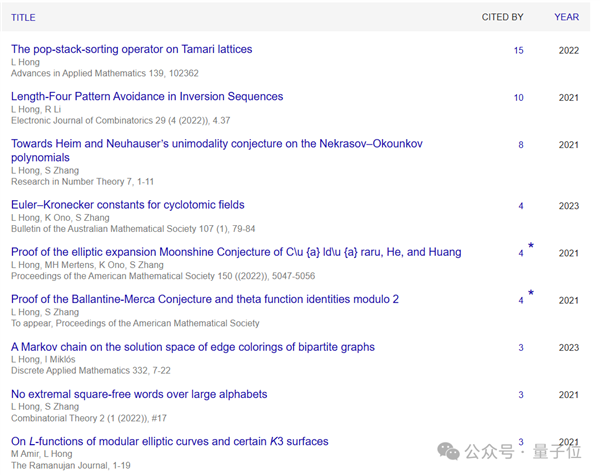This screenshot has width=600, height=475.
Task: Sort publications by the CITED BY header
Action: (502, 17)
